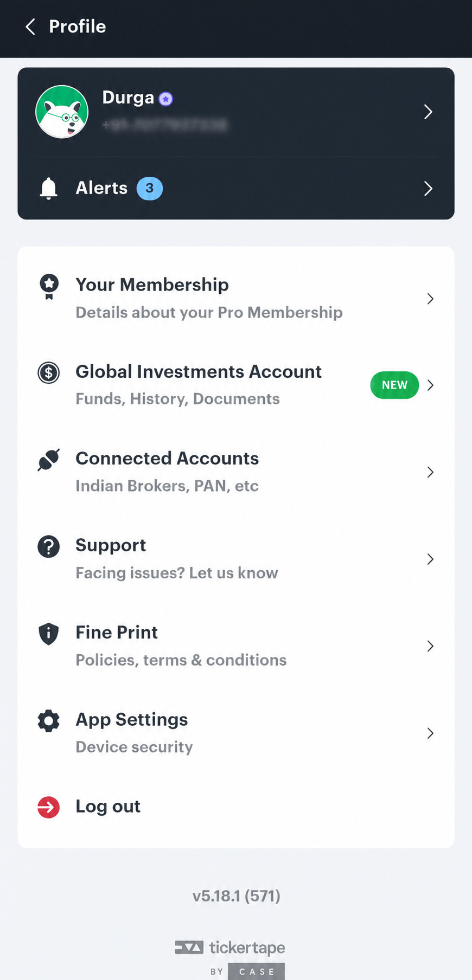
Task: Click the plug icon for Connected Accounts
Action: (49, 460)
